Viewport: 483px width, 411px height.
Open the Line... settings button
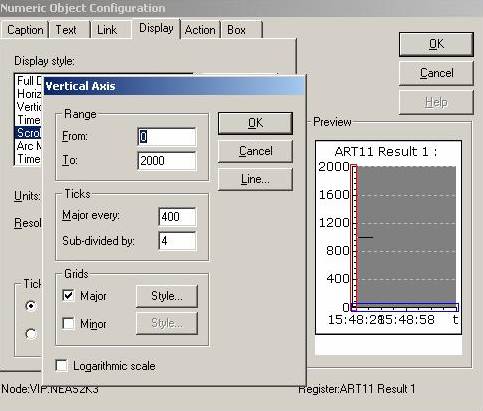255,179
